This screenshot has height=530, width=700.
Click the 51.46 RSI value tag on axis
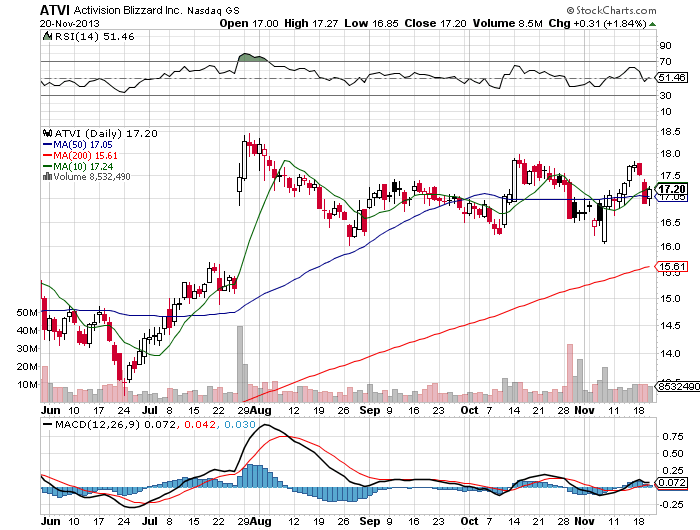[x=672, y=78]
